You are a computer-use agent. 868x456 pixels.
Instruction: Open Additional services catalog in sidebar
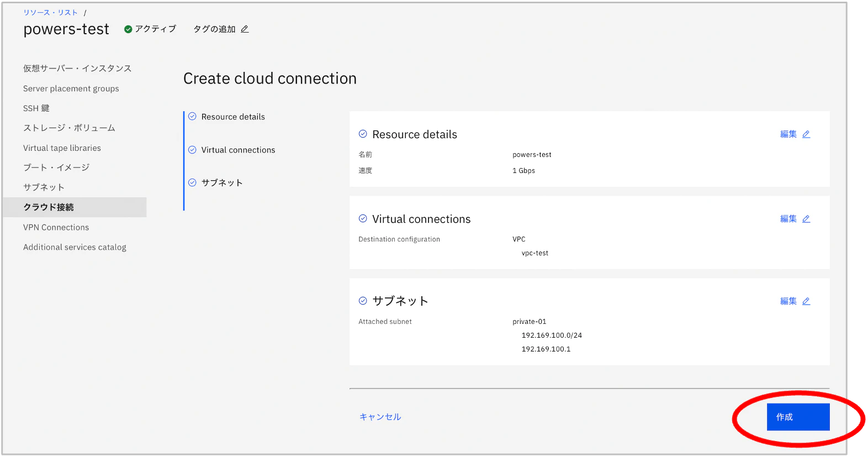[75, 247]
